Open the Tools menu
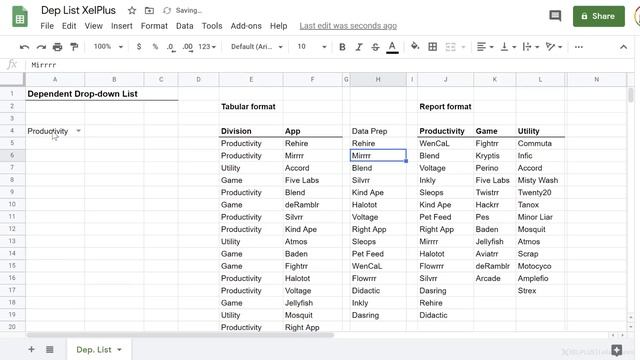 (212, 26)
